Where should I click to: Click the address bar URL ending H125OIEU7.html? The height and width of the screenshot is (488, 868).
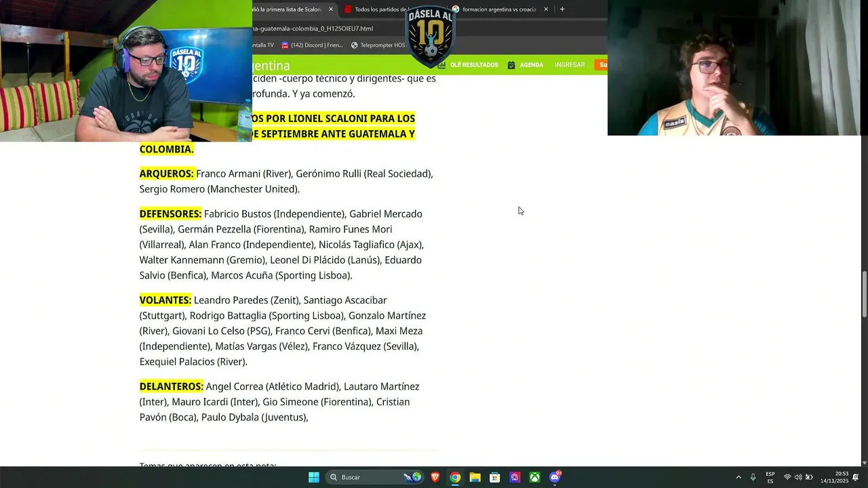click(x=313, y=28)
